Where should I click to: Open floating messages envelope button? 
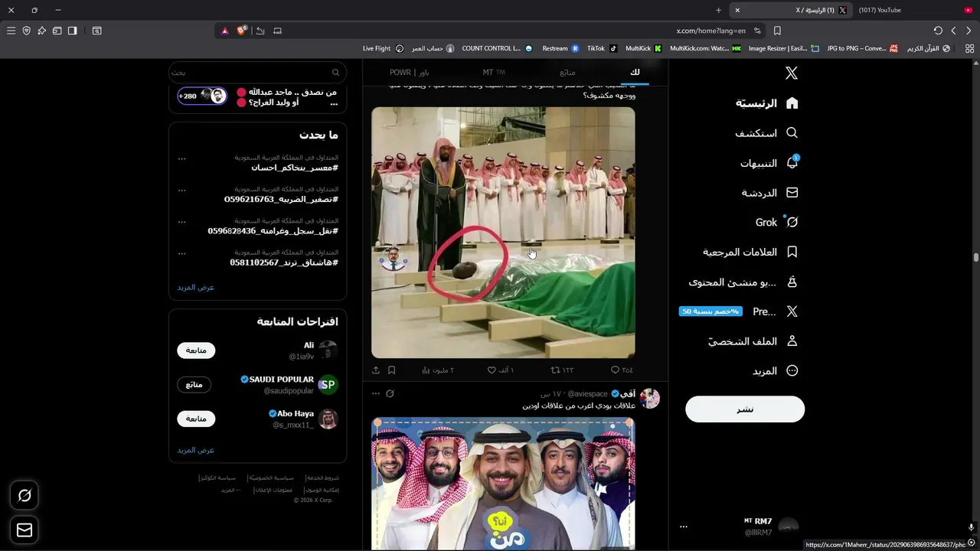[x=24, y=530]
